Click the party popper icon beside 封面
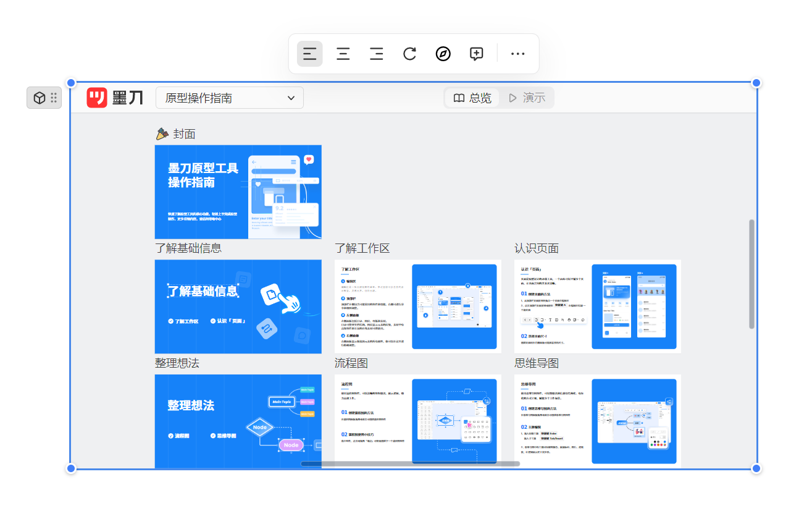Viewport: 812px width, 516px height. coord(162,133)
